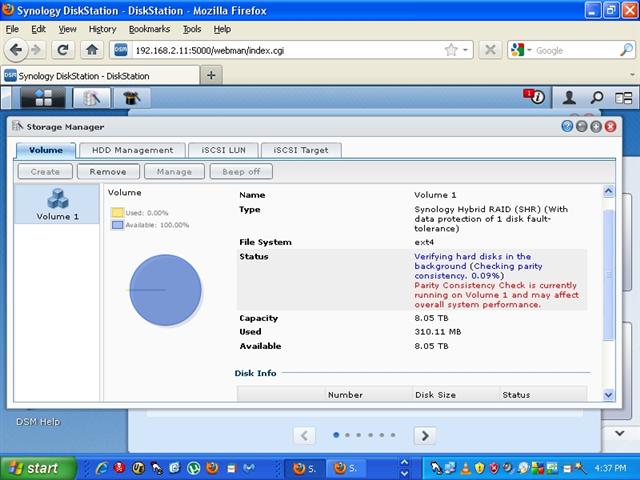Click the second Firefox taskbar window button

[346, 468]
